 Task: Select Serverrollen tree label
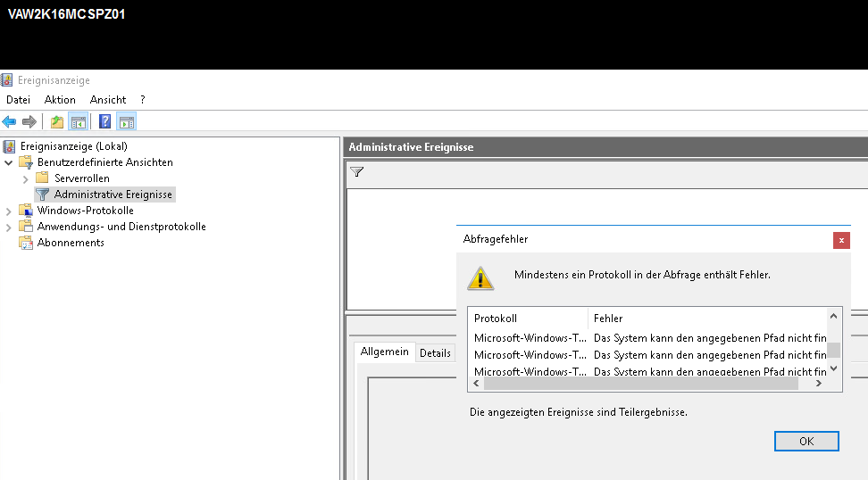tap(82, 178)
